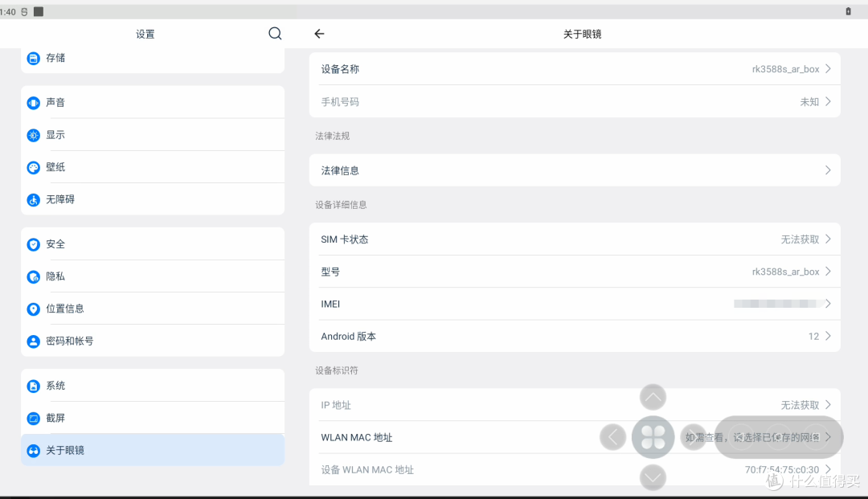Tap the floating four-dot center button
This screenshot has height=499, width=868.
[x=653, y=437]
